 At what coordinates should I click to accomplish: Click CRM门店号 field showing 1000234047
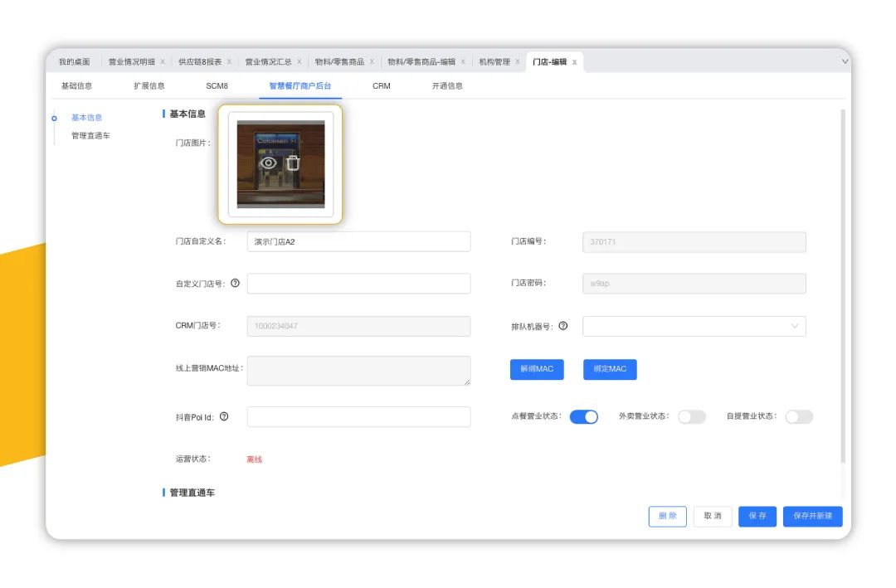[x=359, y=326]
